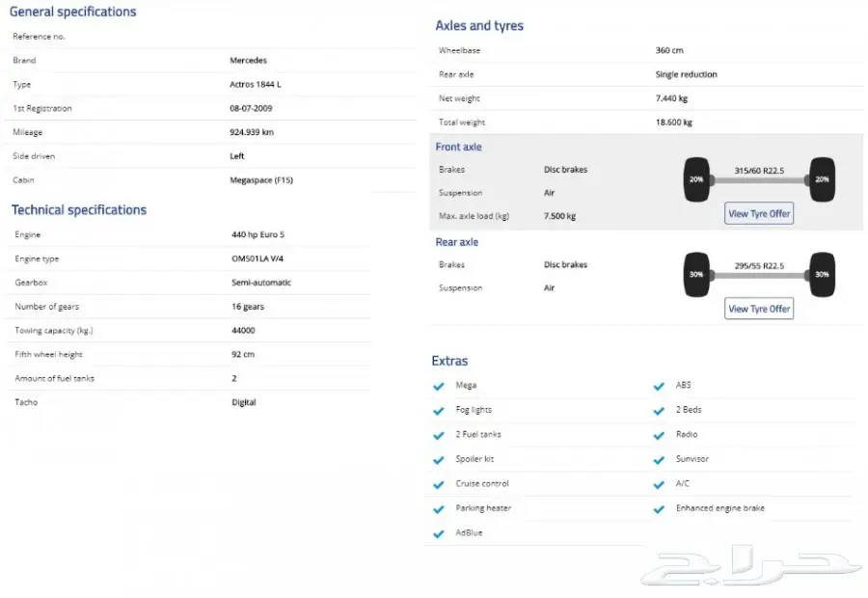Viewport: 868px width, 598px height.
Task: Click the checkmark icon beside A/C
Action: click(659, 484)
